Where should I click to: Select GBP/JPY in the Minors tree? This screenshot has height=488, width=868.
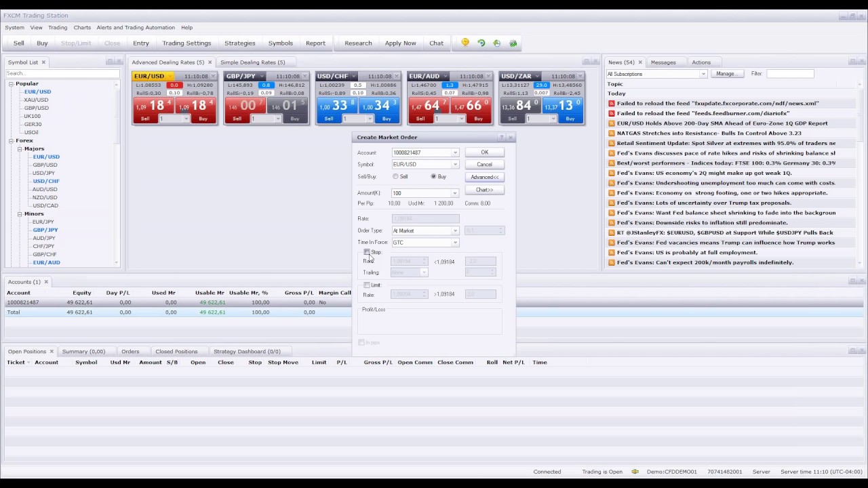[45, 230]
